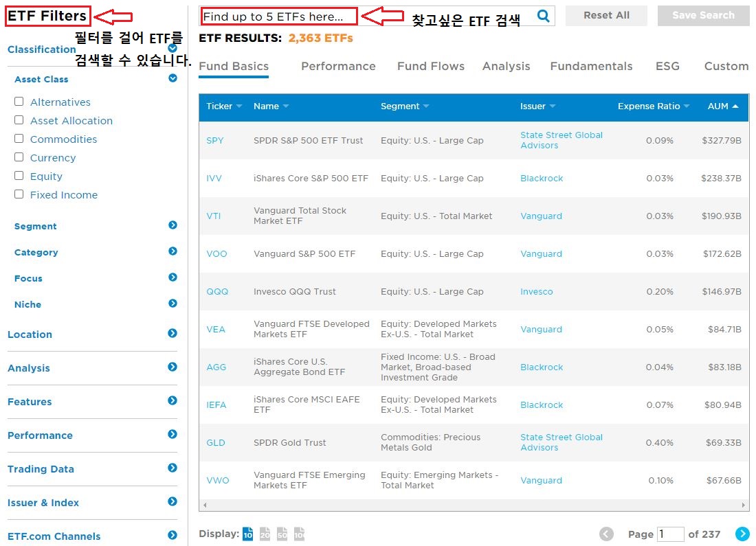Open the VWO ticker link
The height and width of the screenshot is (546, 756).
point(217,481)
